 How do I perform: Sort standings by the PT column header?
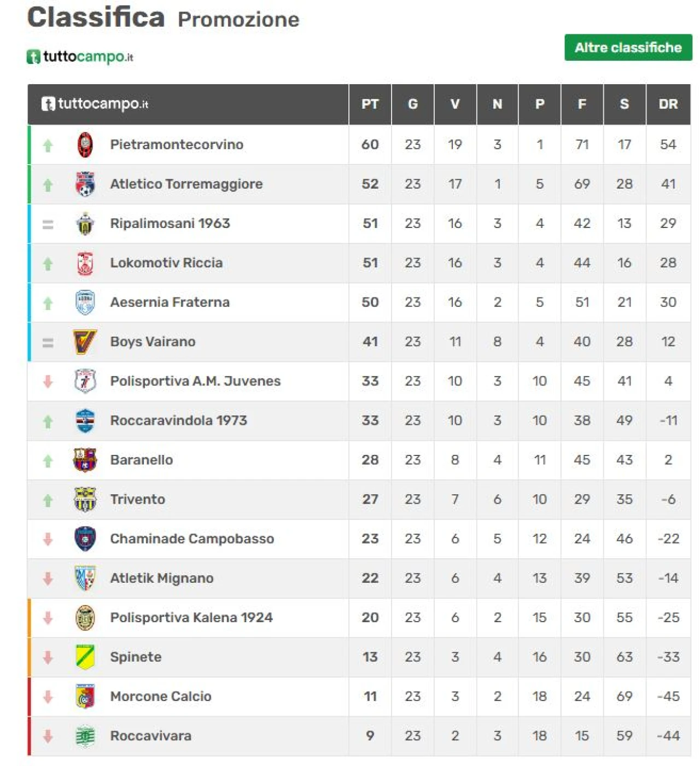coord(370,104)
